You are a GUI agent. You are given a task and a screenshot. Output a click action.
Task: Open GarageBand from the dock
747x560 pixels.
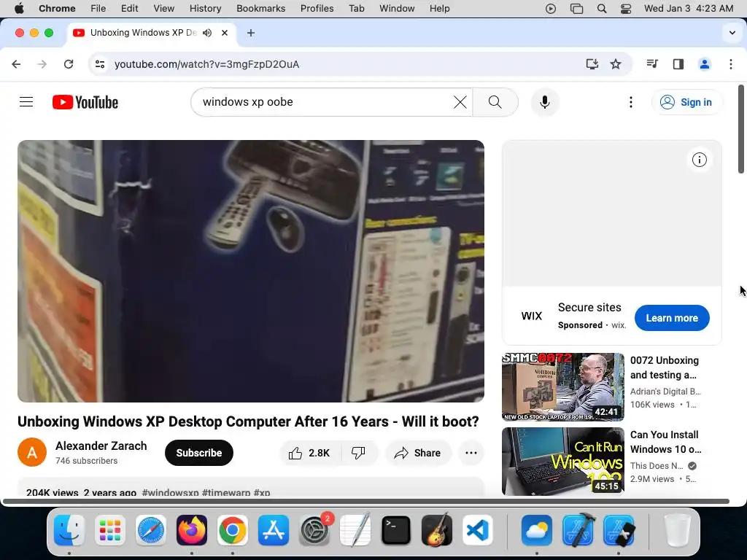437,530
